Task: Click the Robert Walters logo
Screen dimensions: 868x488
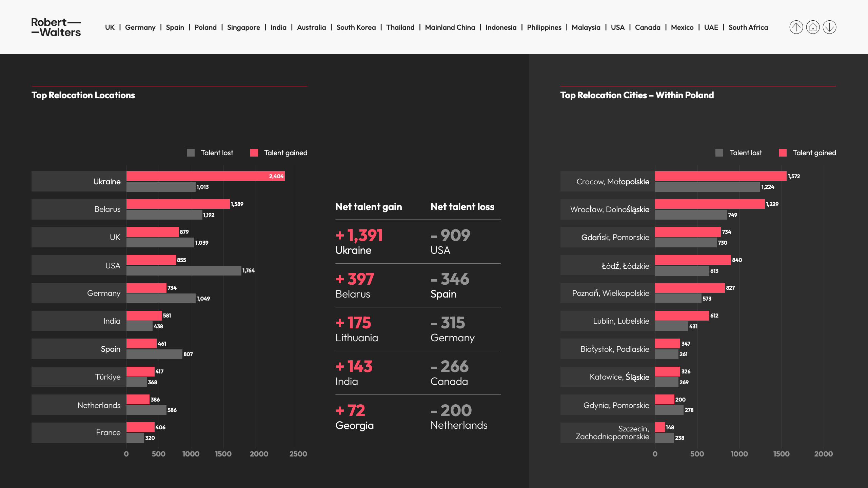Action: tap(56, 27)
